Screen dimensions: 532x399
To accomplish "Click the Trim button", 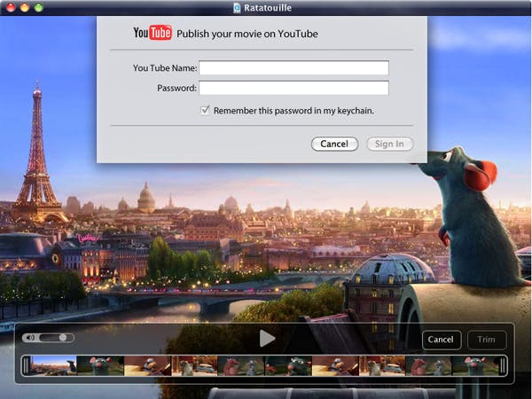I will [x=487, y=340].
